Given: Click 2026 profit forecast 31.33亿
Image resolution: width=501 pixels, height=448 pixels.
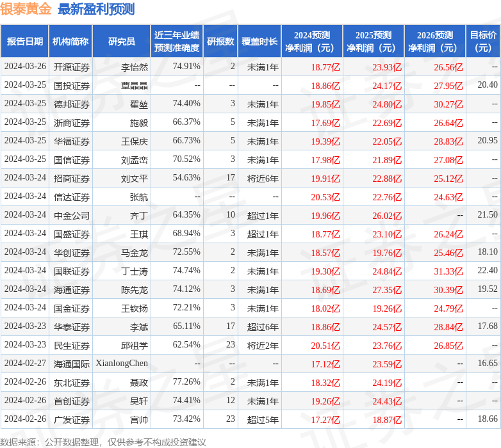Looking at the screenshot, I should pos(448,271).
